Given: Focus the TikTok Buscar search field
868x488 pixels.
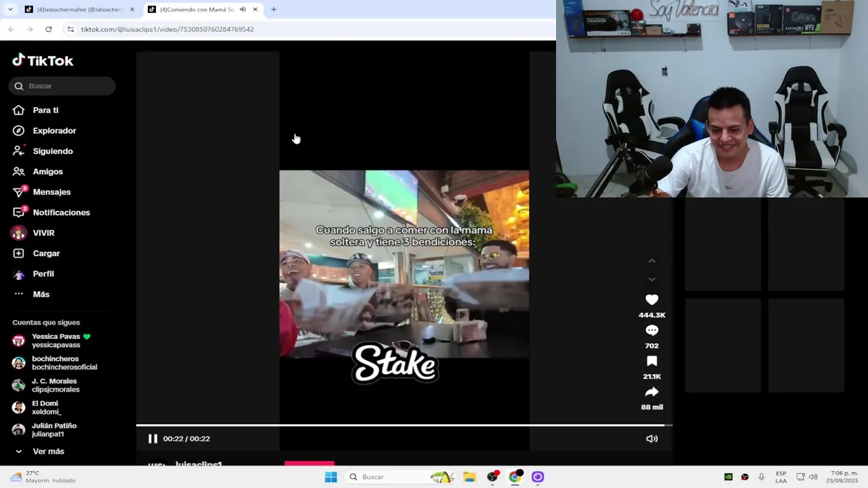Looking at the screenshot, I should pyautogui.click(x=62, y=86).
